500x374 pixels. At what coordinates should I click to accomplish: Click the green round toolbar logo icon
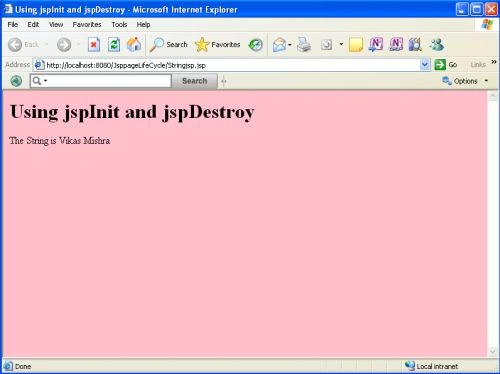tap(16, 81)
